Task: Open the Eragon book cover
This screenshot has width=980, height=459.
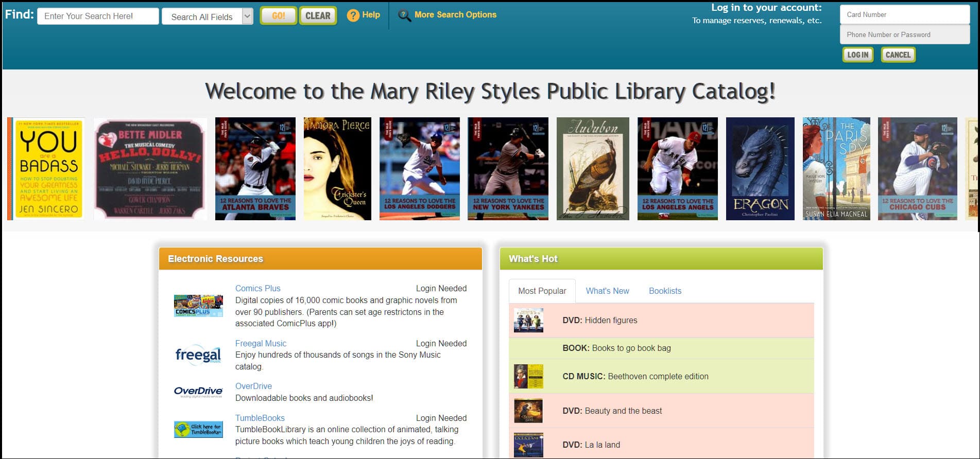Action: pyautogui.click(x=760, y=169)
